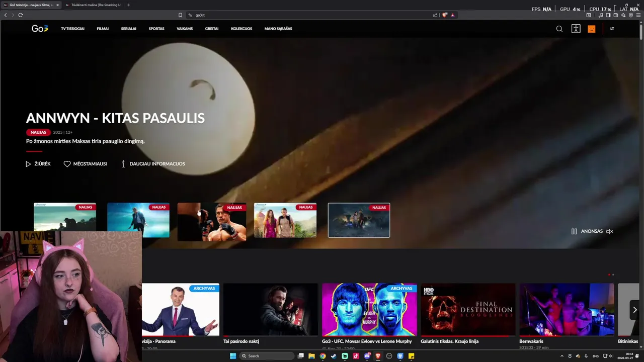Open Sticky Notes on taskbar
644x362 pixels.
411,356
